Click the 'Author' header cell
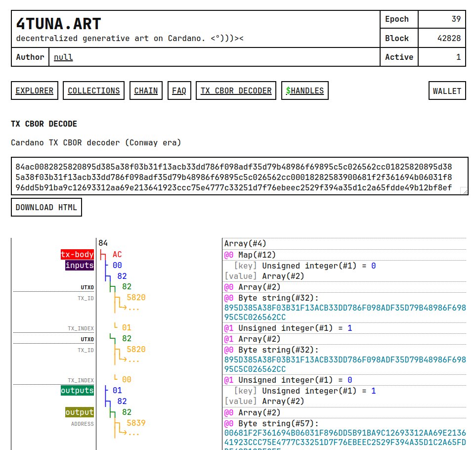 pyautogui.click(x=30, y=57)
